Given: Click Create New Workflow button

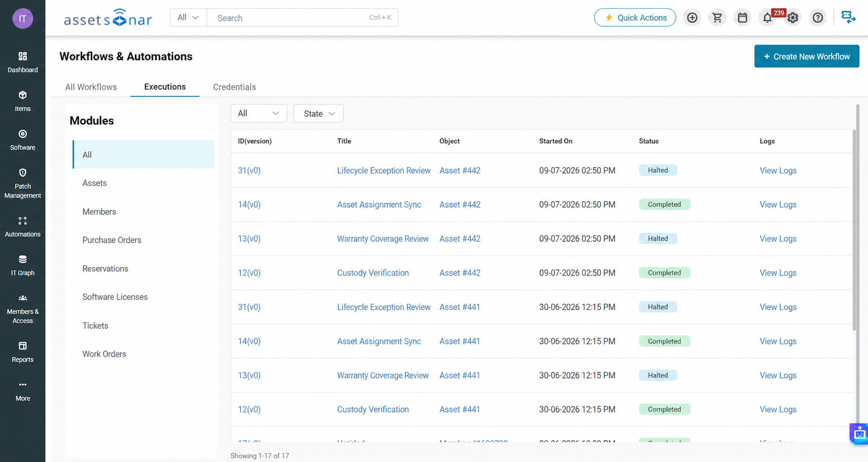Looking at the screenshot, I should point(806,56).
